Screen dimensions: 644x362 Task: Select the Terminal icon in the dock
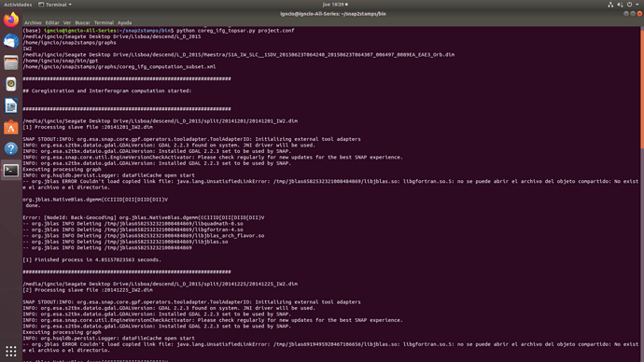click(11, 171)
